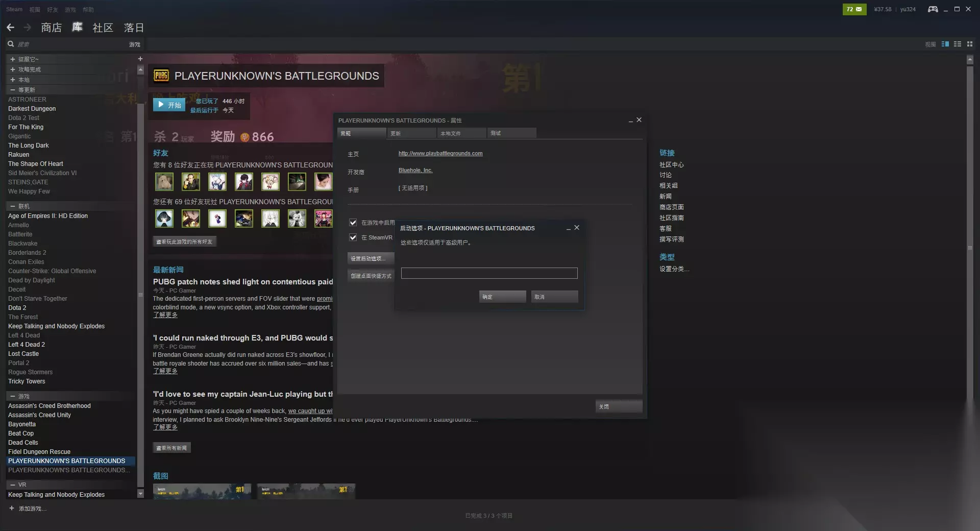Toggle the 在游戏中启用 overlay checkbox
980x531 pixels.
coord(353,223)
